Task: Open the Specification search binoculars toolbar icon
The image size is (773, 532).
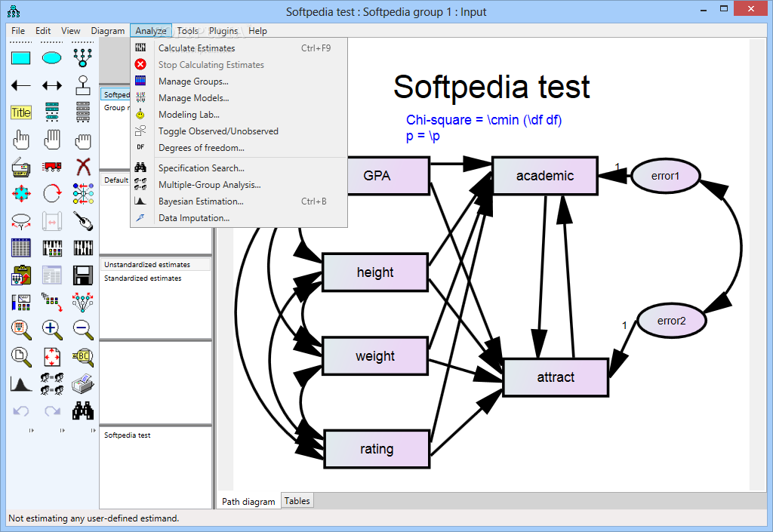Action: (83, 411)
